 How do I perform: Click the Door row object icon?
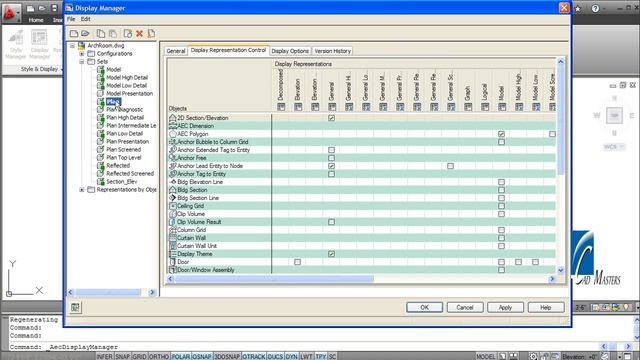tap(173, 262)
